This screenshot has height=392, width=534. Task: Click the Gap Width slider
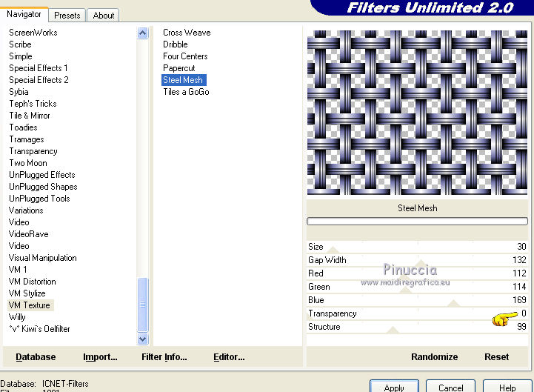point(417,260)
